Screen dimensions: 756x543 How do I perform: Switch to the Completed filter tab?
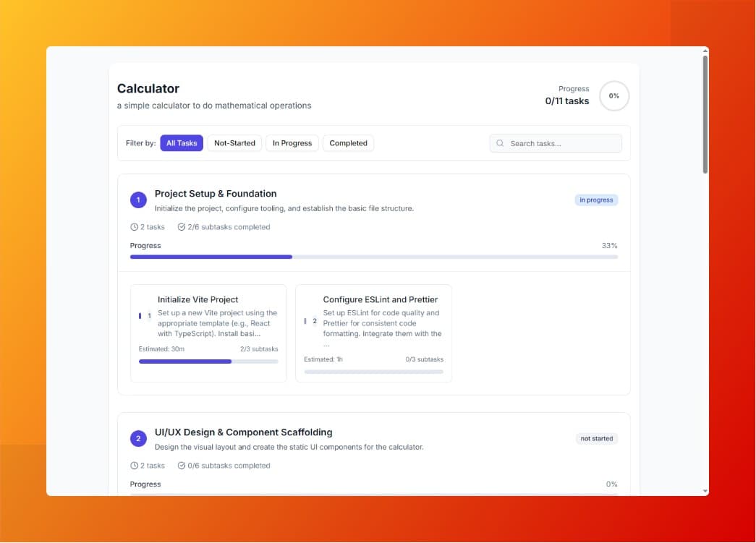349,143
